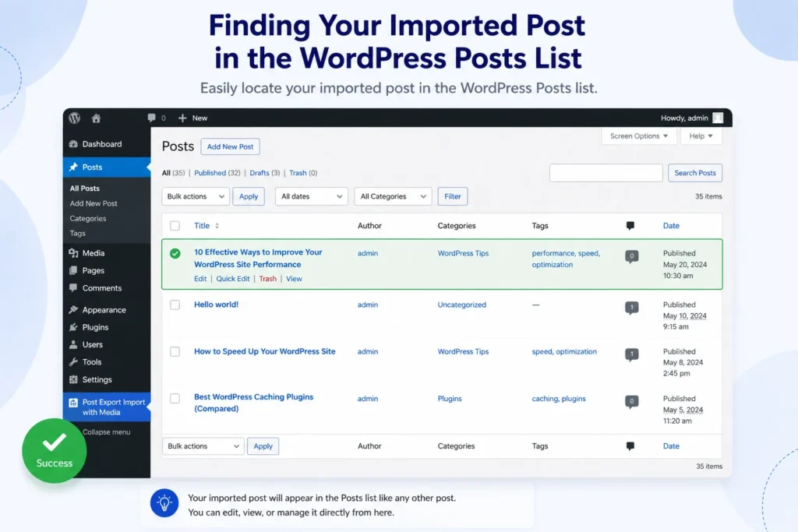Click comment count bubble for Hello world!
This screenshot has height=532, width=798.
631,308
